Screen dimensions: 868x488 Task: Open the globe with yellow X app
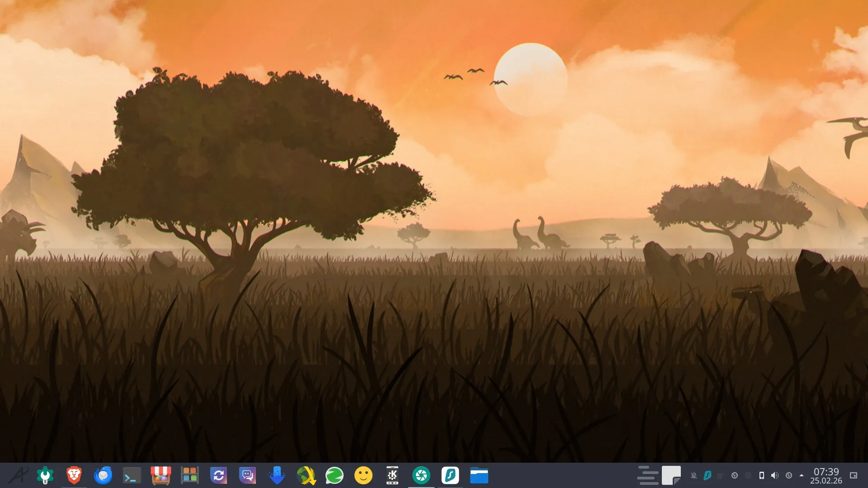coord(306,475)
